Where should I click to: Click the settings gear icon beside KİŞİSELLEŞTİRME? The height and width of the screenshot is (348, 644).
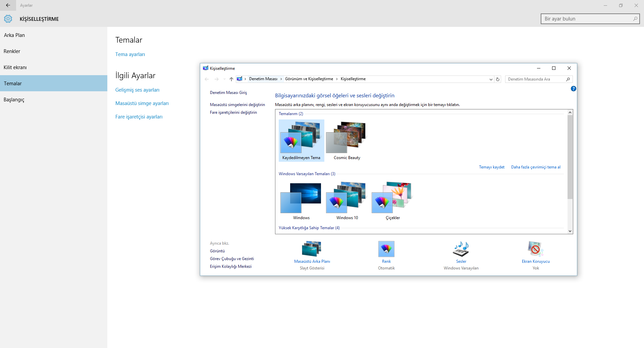(8, 19)
